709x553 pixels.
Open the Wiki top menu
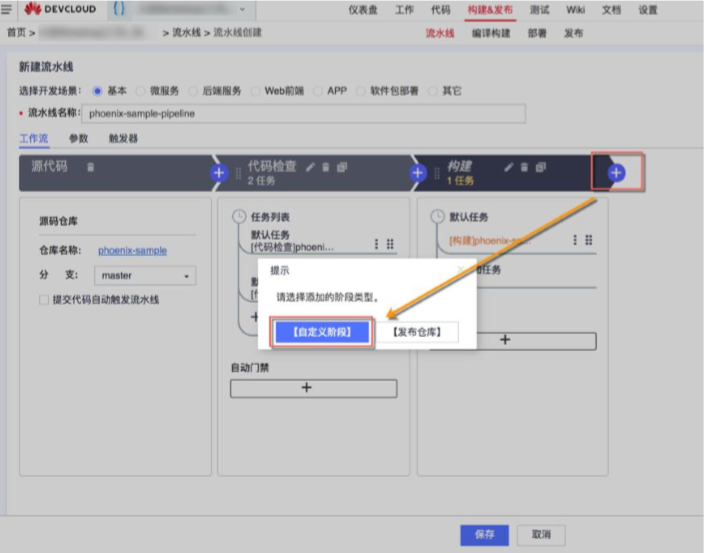576,10
